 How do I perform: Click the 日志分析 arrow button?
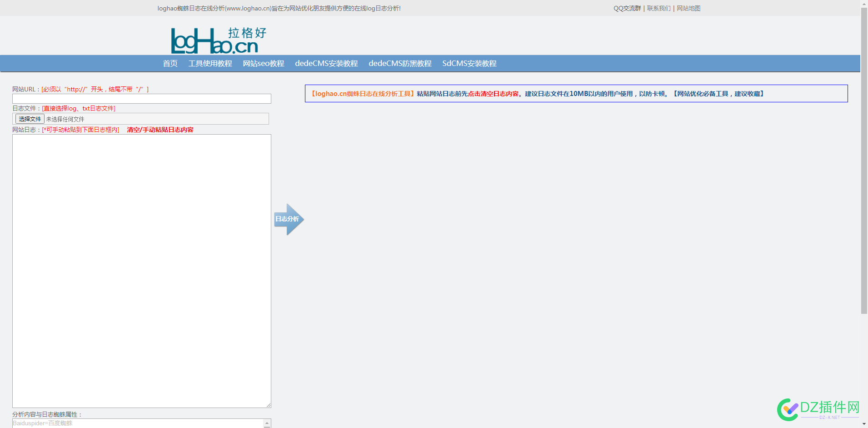289,219
